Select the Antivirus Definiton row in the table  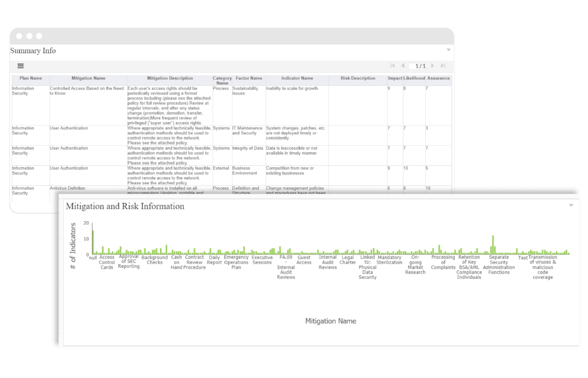pyautogui.click(x=67, y=190)
